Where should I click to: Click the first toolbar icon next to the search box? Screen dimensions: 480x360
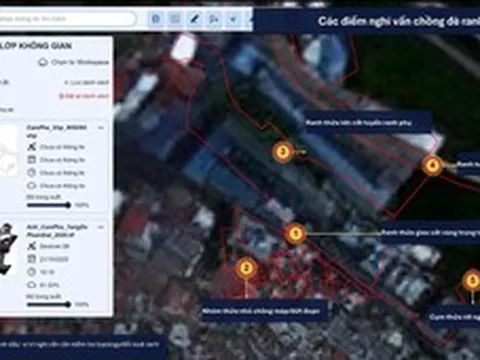(155, 19)
